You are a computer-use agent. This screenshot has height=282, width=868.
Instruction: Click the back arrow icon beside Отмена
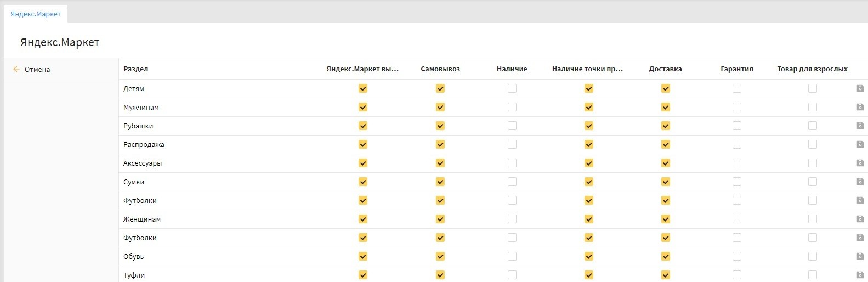(x=16, y=69)
